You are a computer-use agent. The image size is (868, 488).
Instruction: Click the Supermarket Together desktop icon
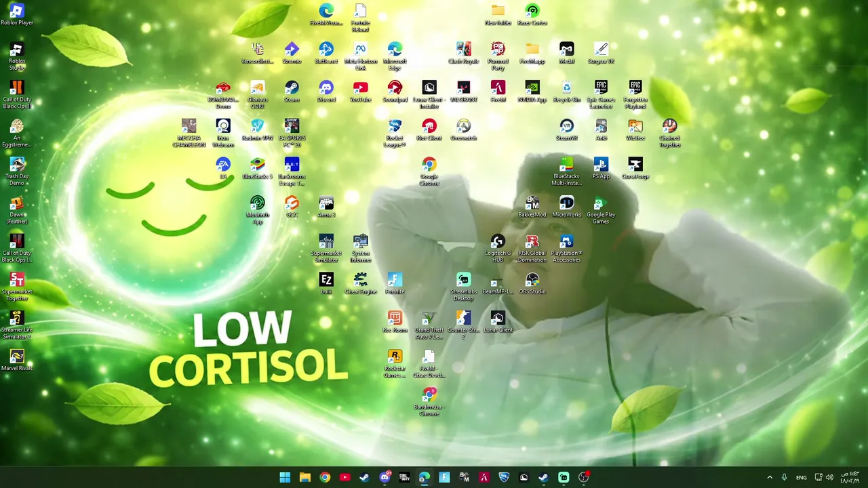(x=17, y=287)
